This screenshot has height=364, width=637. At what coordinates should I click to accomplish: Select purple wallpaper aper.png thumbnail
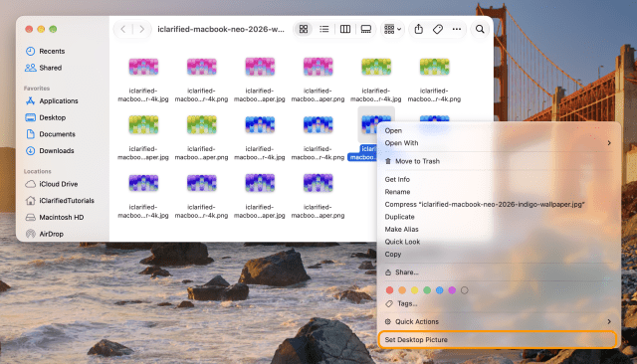coord(318,183)
